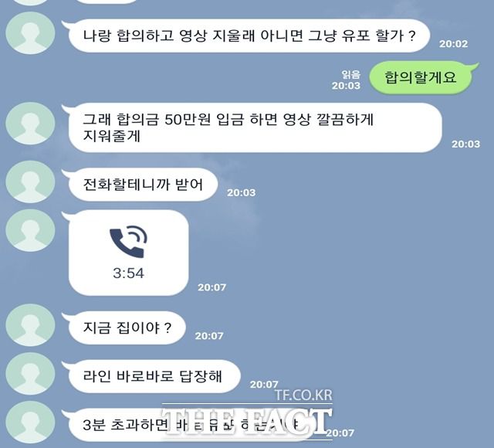Click THE FACT watermark logo
494x448 pixels.
[x=247, y=422]
